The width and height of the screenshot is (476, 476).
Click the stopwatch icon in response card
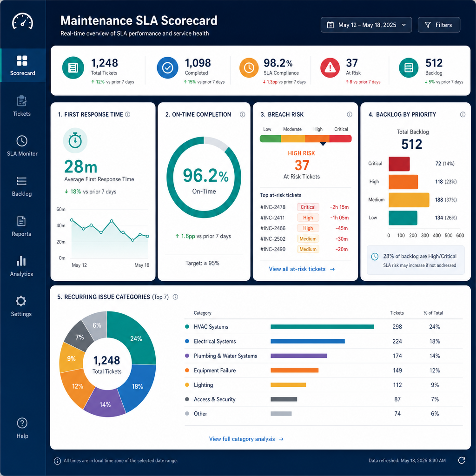tap(75, 140)
